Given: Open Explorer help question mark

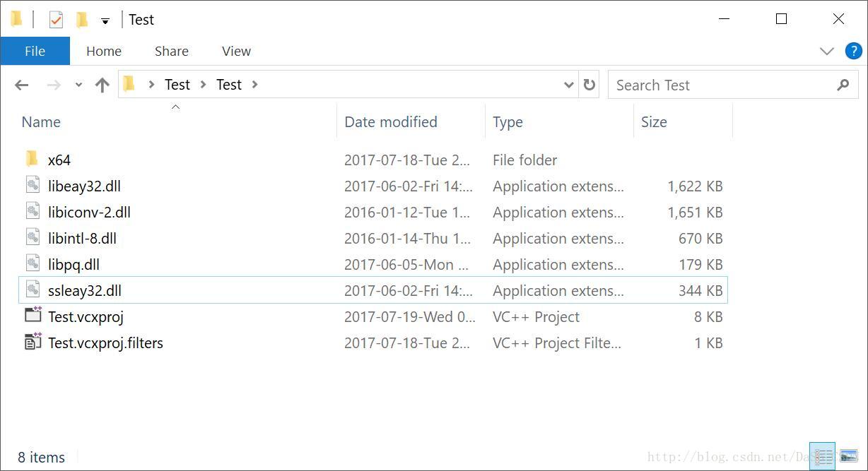Looking at the screenshot, I should [853, 51].
